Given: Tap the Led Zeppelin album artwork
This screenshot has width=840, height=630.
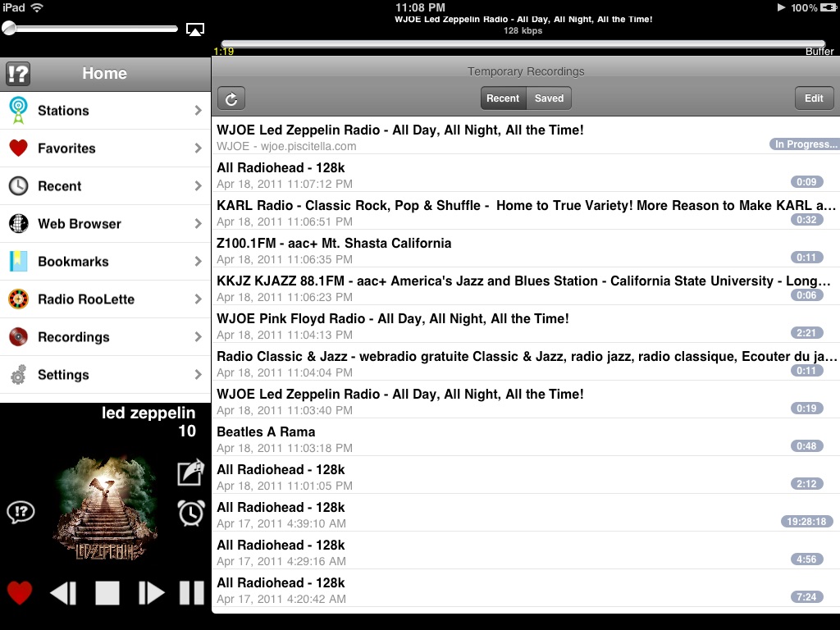Looking at the screenshot, I should click(106, 509).
